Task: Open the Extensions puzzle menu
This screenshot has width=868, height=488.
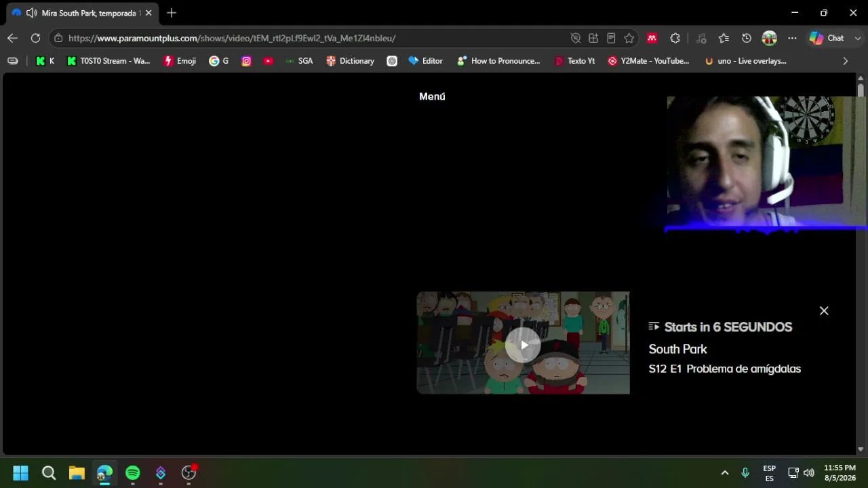Action: [675, 38]
